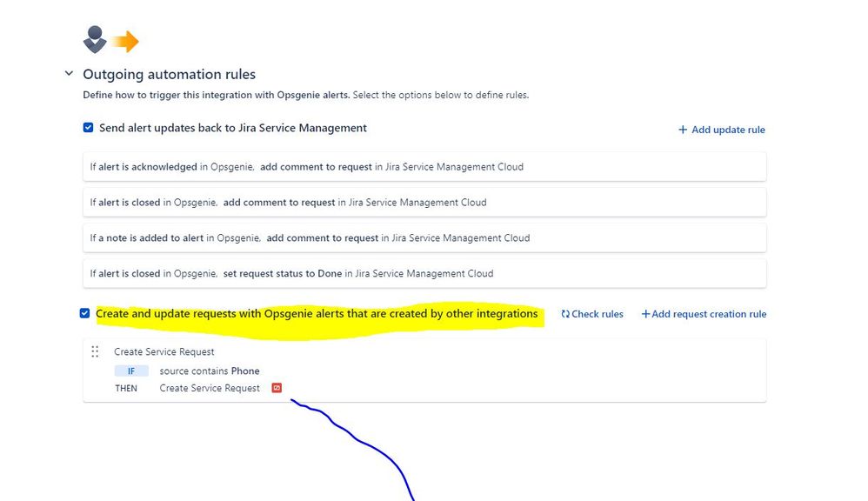Open the 'alert is closed' add comment rule
This screenshot has height=501, width=868.
pyautogui.click(x=424, y=202)
